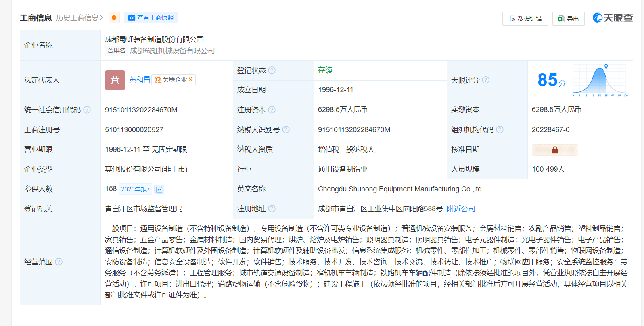Screen dimensions: 644x326
Task: Click English name Chengdu Shuhong Equipment text
Action: pos(401,189)
